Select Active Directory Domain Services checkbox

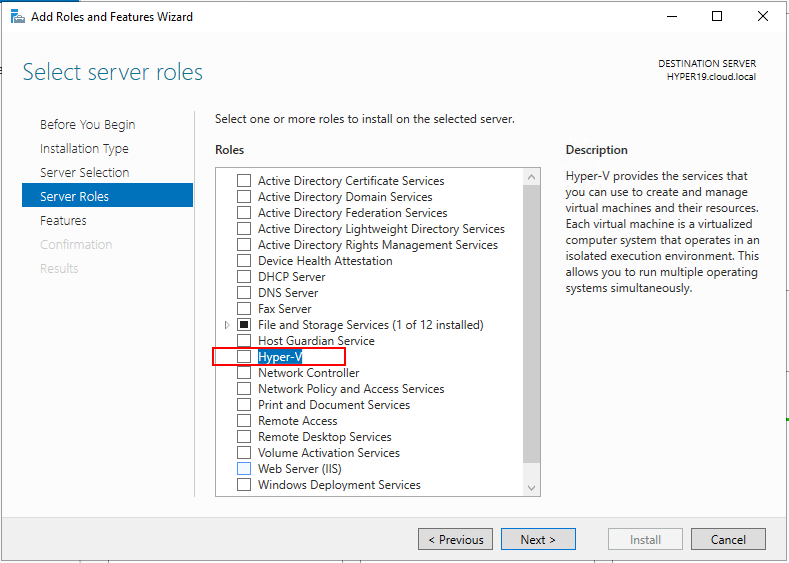click(244, 197)
